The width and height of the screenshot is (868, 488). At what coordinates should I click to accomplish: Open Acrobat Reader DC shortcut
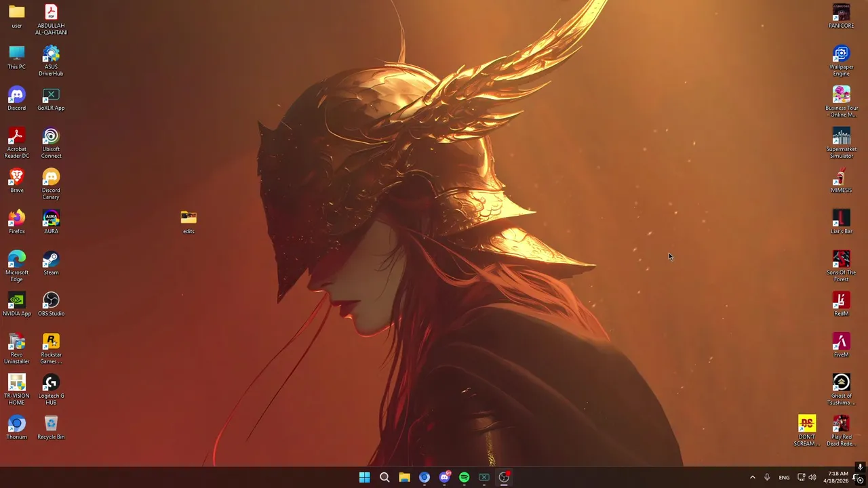(x=17, y=143)
